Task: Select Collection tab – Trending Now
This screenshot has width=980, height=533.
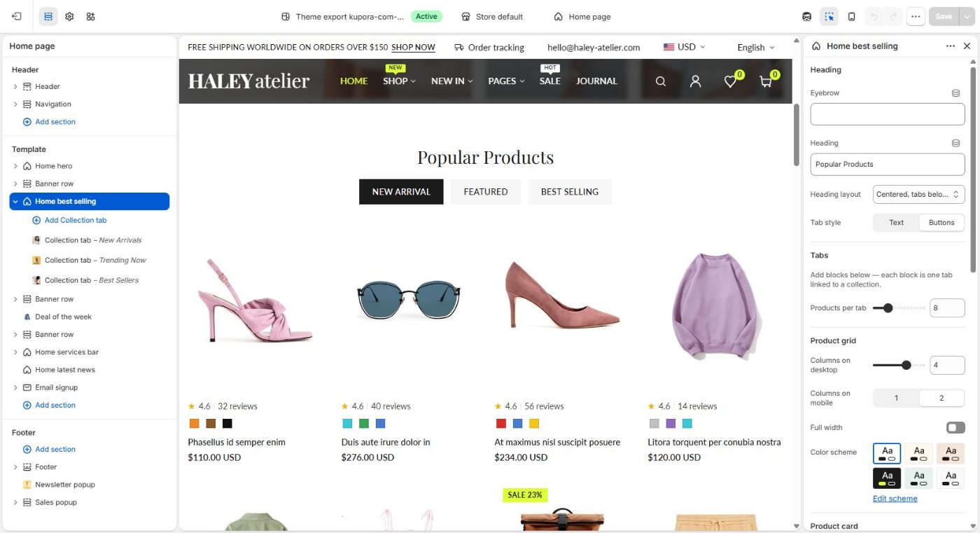Action: (x=89, y=260)
